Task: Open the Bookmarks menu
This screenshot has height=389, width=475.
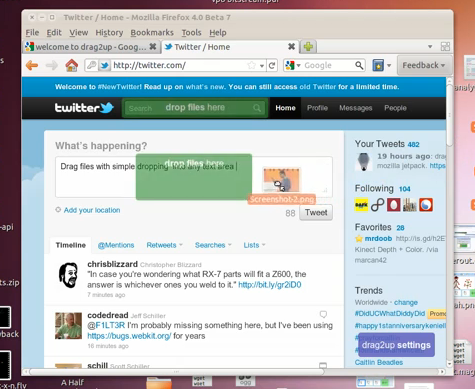Action: click(152, 33)
